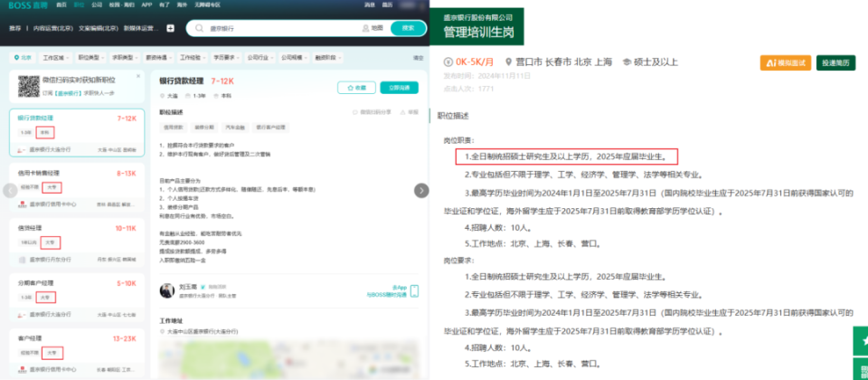Expand the 学历要求 filter dropdown
The width and height of the screenshot is (868, 380).
[x=226, y=58]
